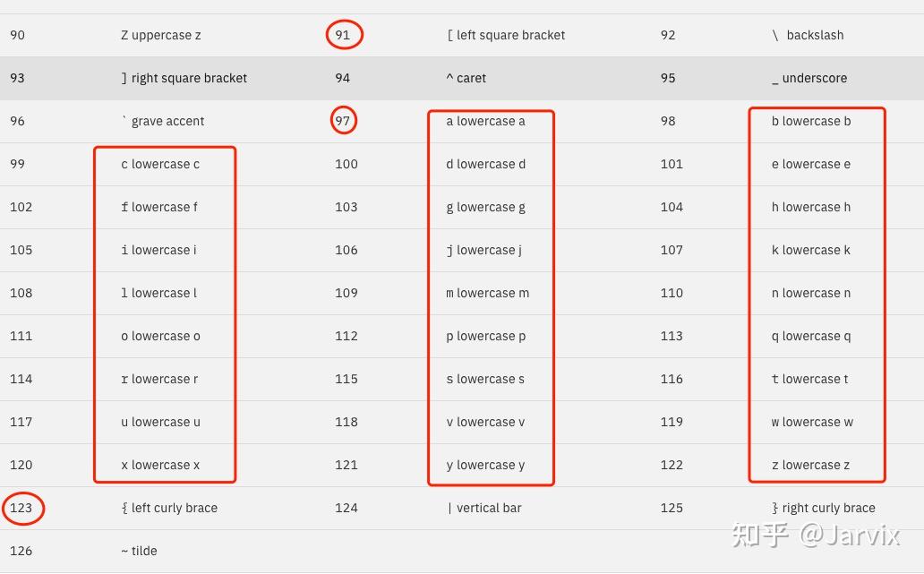
Task: Click the circled number 97
Action: pyautogui.click(x=342, y=121)
